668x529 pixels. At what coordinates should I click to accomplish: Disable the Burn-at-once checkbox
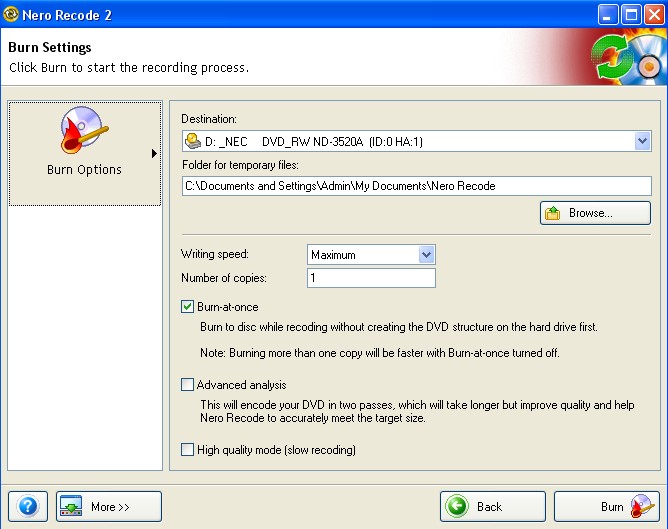coord(187,307)
